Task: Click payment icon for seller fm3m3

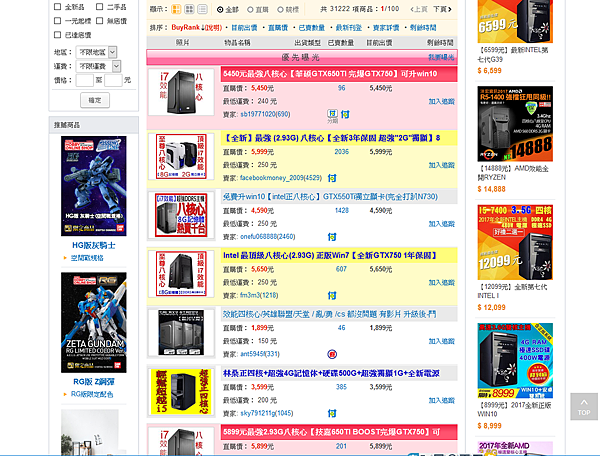Action: coord(332,295)
